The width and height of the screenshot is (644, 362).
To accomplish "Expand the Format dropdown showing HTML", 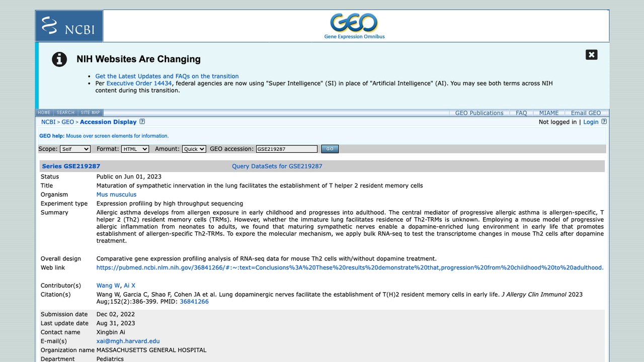I will coord(135,149).
